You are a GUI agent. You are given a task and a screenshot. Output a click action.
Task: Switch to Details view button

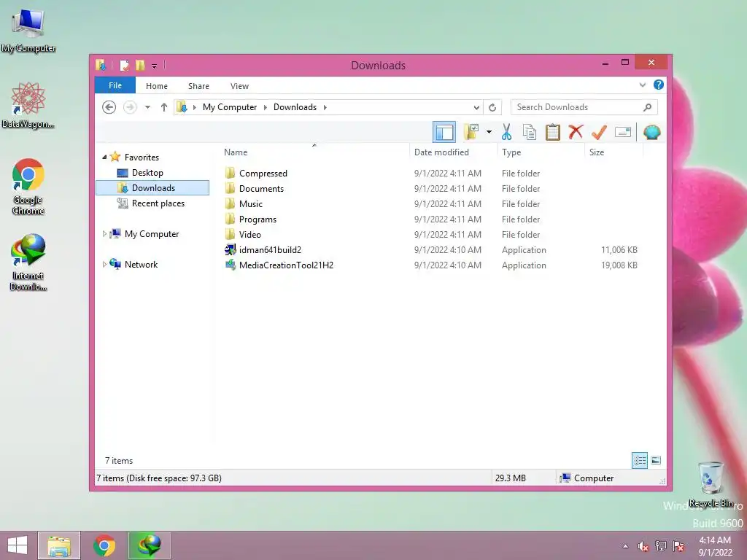pyautogui.click(x=639, y=460)
